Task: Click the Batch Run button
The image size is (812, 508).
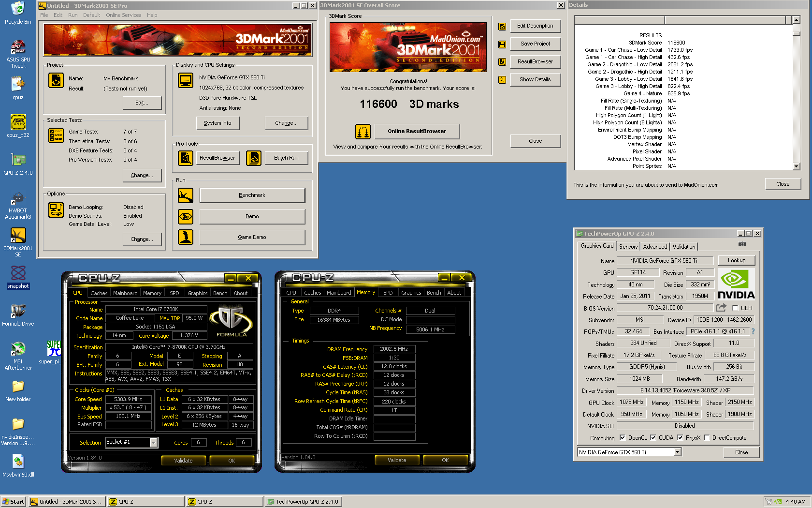Action: click(286, 158)
